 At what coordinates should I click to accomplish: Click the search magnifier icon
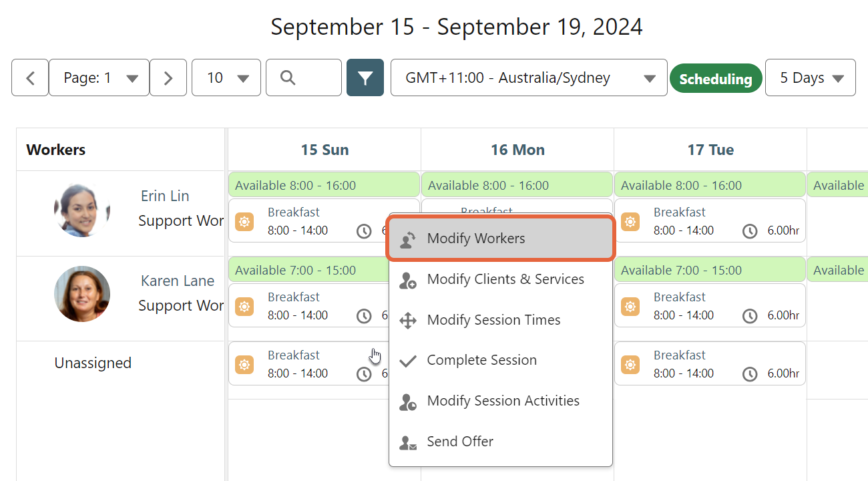[286, 77]
